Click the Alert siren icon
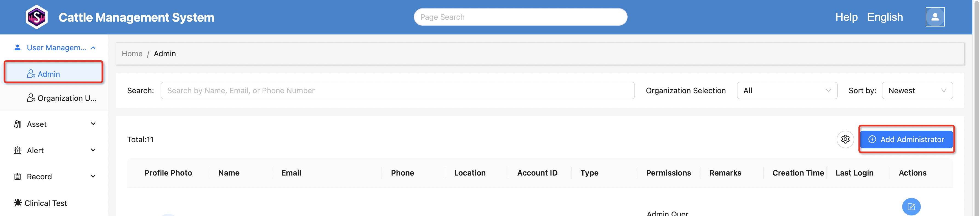Viewport: 980px width, 216px height. click(18, 150)
